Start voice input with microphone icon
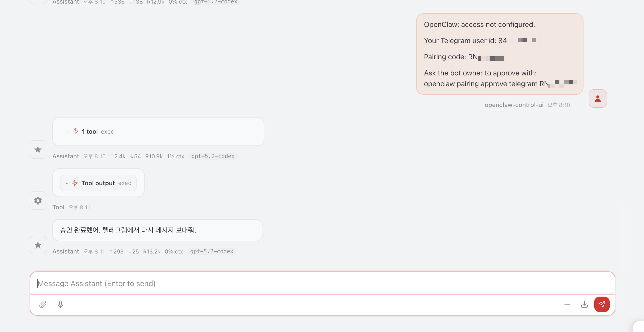This screenshot has height=332, width=644. click(61, 304)
